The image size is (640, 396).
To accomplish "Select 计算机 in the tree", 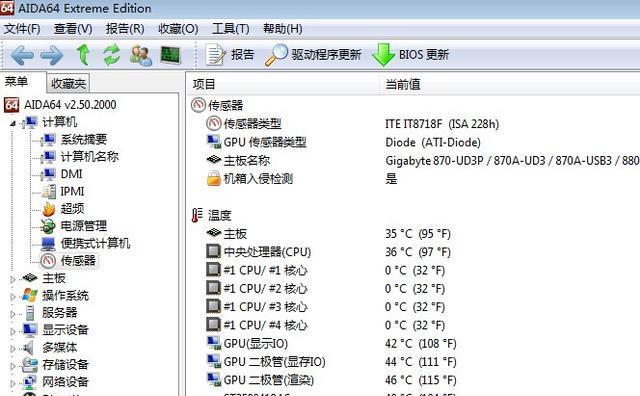I will pyautogui.click(x=60, y=122).
